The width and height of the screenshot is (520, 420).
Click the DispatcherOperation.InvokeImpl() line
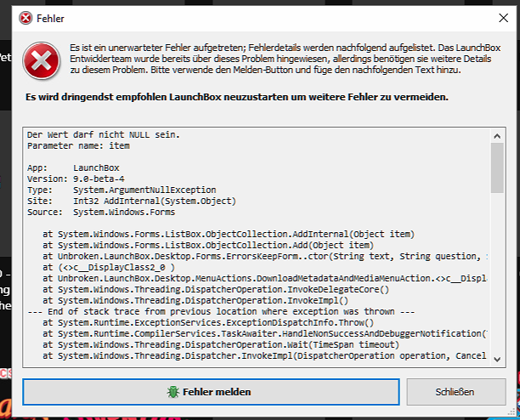point(195,300)
